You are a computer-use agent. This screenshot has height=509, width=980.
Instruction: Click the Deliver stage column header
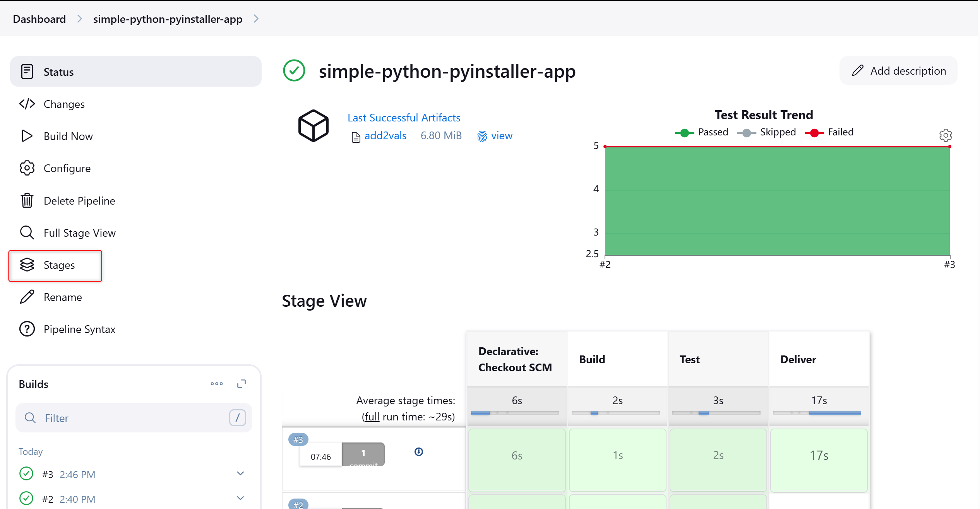[819, 359]
